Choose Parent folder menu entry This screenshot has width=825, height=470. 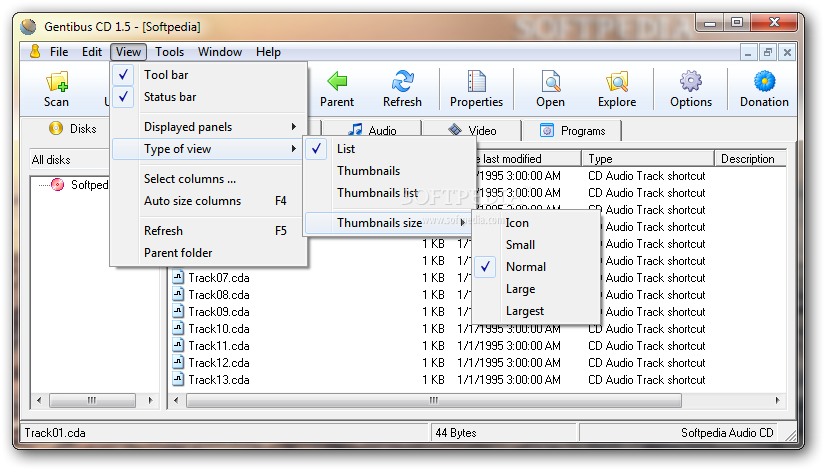coord(209,253)
